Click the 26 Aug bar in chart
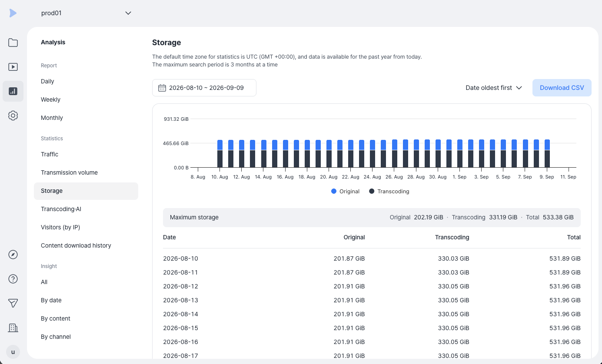The image size is (602, 364). click(x=395, y=153)
